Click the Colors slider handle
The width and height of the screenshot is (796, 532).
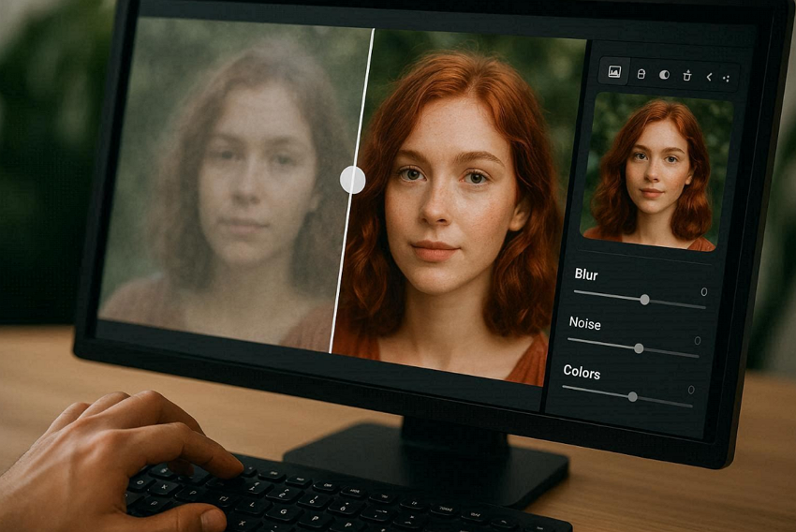click(x=632, y=396)
